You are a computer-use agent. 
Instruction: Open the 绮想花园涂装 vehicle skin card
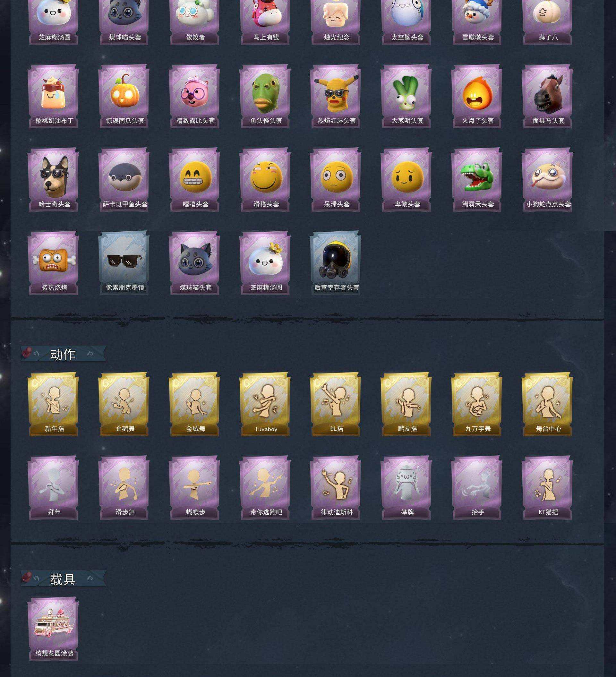(53, 629)
